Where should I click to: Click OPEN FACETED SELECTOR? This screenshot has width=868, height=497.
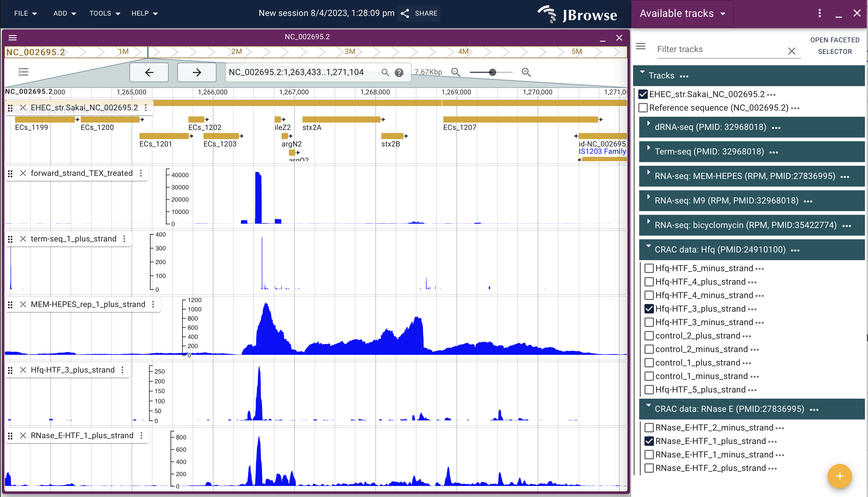pyautogui.click(x=835, y=45)
